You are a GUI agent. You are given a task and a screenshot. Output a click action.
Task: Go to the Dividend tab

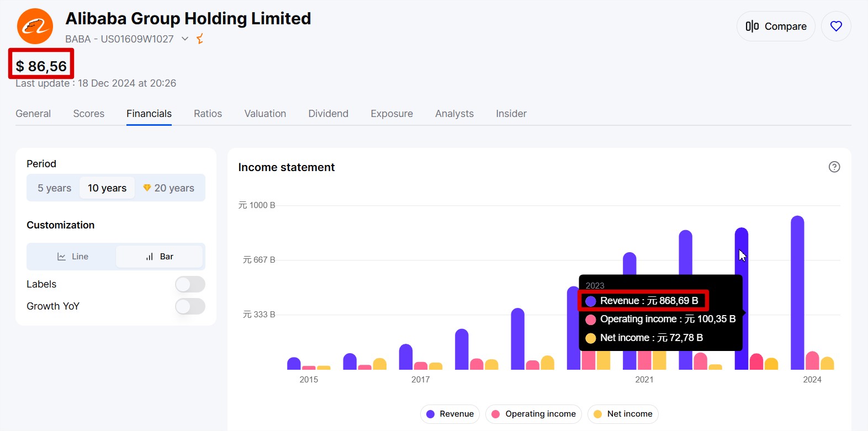pos(329,114)
